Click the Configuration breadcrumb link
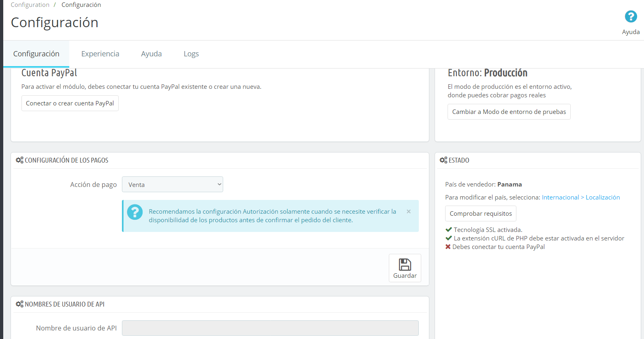Image resolution: width=644 pixels, height=339 pixels. coord(30,5)
